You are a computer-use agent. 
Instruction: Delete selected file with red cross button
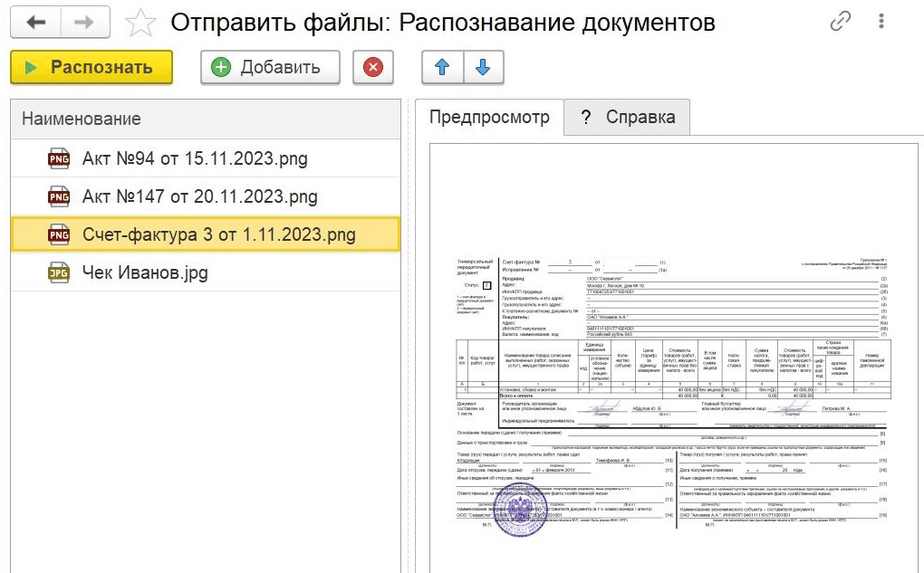(x=373, y=67)
